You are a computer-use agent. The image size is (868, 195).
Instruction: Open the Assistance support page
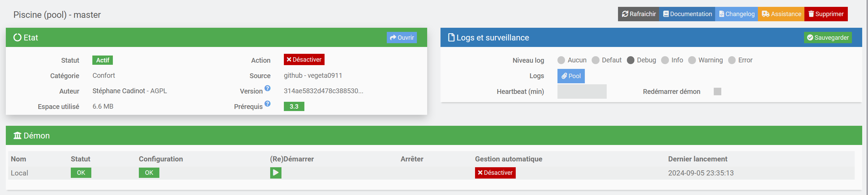[x=781, y=14]
